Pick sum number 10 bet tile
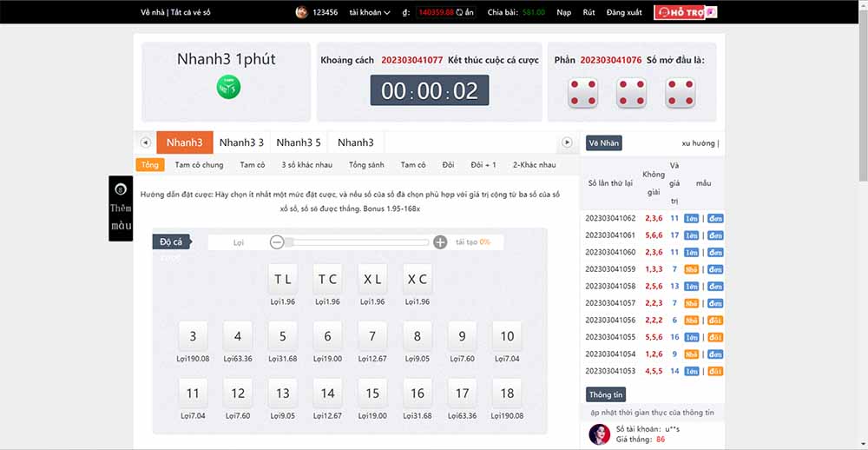This screenshot has width=868, height=450. [x=507, y=336]
